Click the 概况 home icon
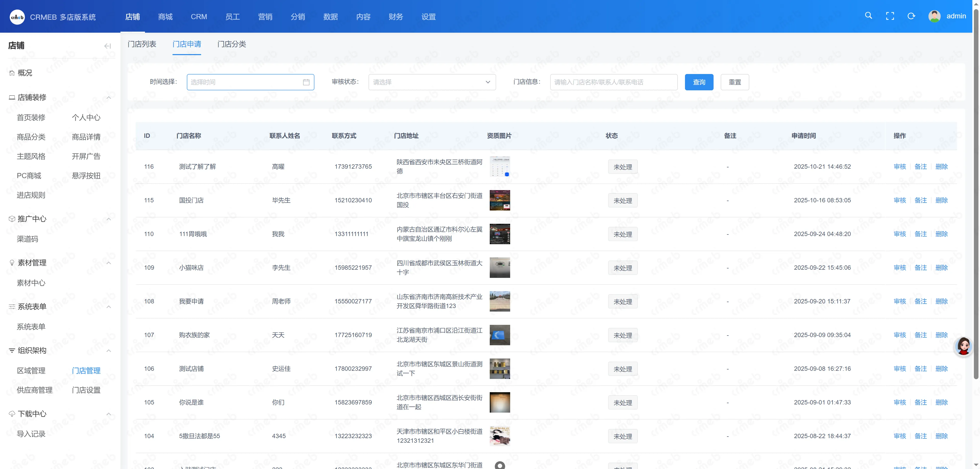 12,73
